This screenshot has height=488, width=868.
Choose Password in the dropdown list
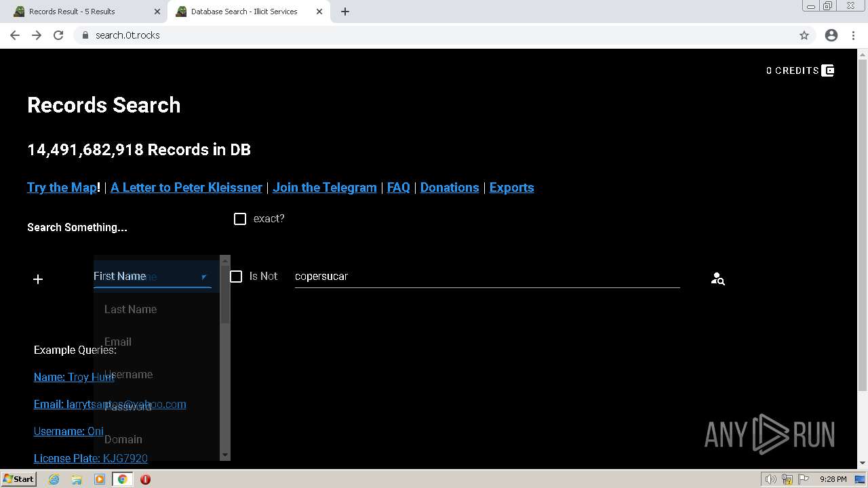click(157, 407)
